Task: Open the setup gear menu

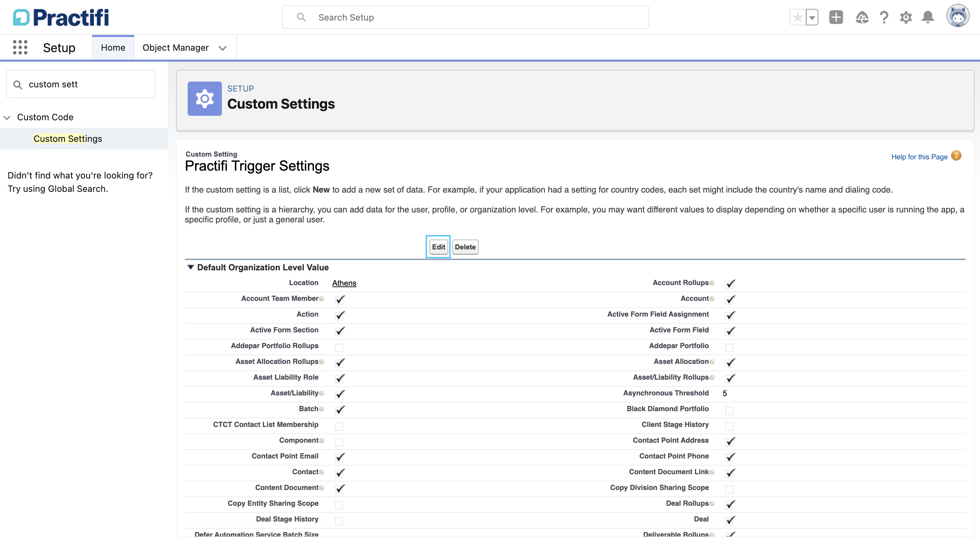Action: [x=906, y=17]
